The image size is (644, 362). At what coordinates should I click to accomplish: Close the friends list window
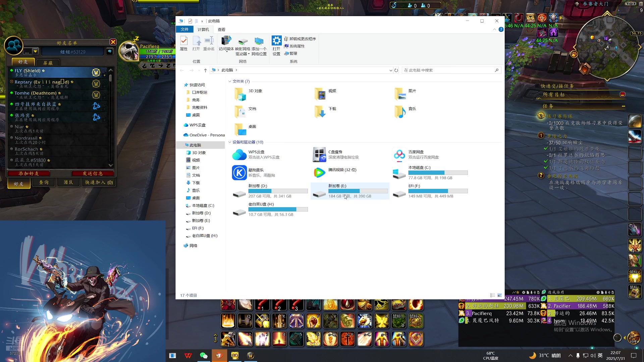pyautogui.click(x=113, y=42)
